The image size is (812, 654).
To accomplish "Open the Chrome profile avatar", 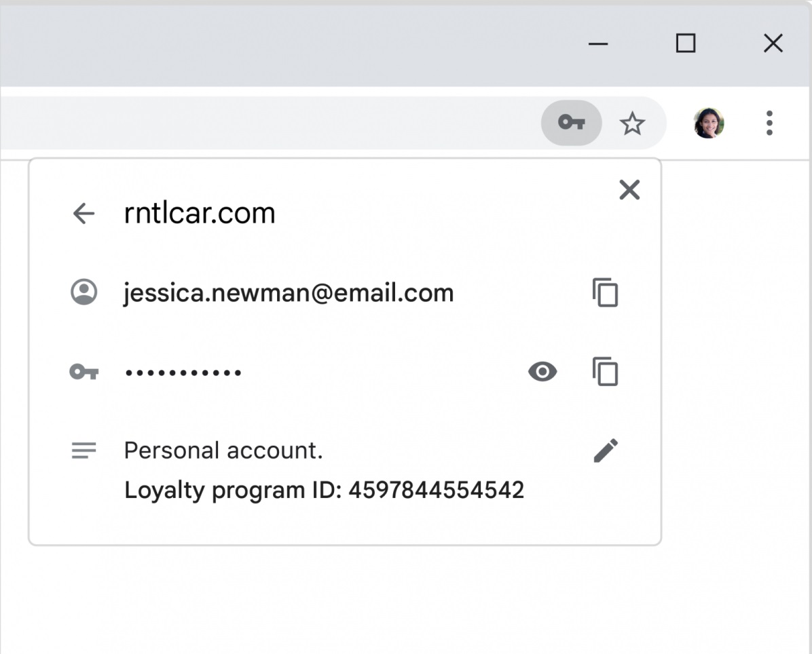I will (709, 123).
